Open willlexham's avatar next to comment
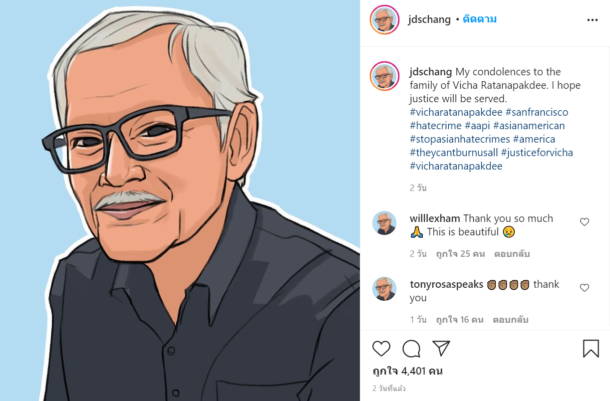 click(384, 223)
